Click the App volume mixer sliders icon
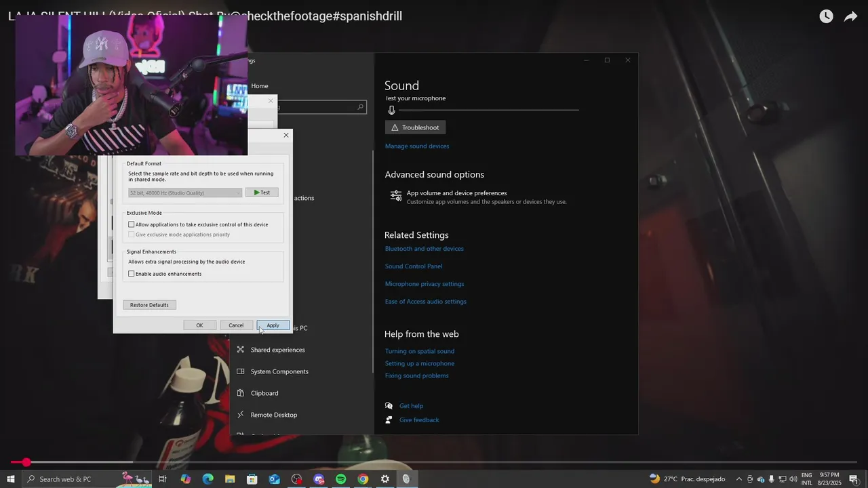This screenshot has height=488, width=868. point(395,196)
